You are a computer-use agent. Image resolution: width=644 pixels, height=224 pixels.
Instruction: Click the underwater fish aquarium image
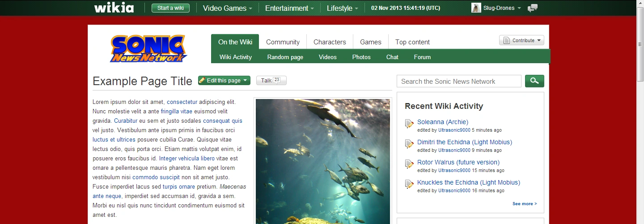[x=322, y=161]
